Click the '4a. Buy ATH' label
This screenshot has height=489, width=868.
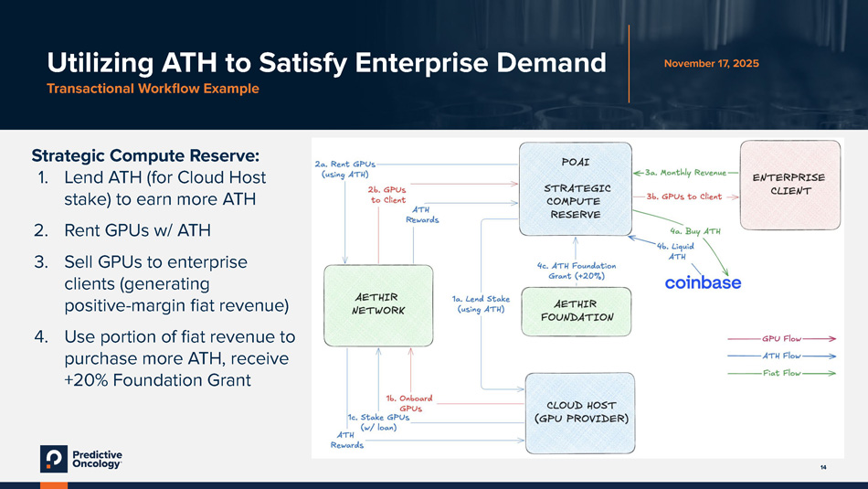click(x=694, y=230)
